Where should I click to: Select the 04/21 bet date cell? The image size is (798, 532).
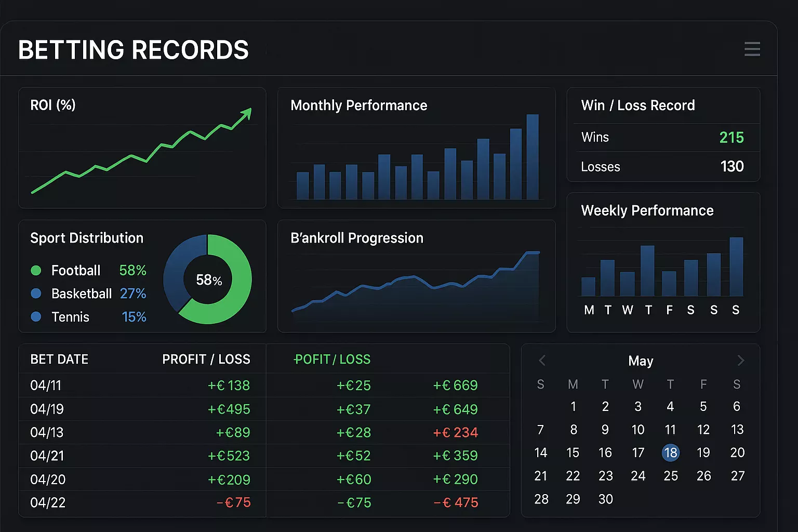(47, 456)
